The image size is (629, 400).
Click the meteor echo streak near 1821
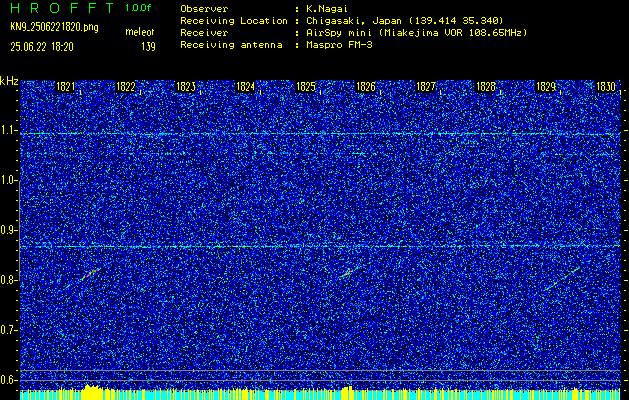[x=90, y=274]
